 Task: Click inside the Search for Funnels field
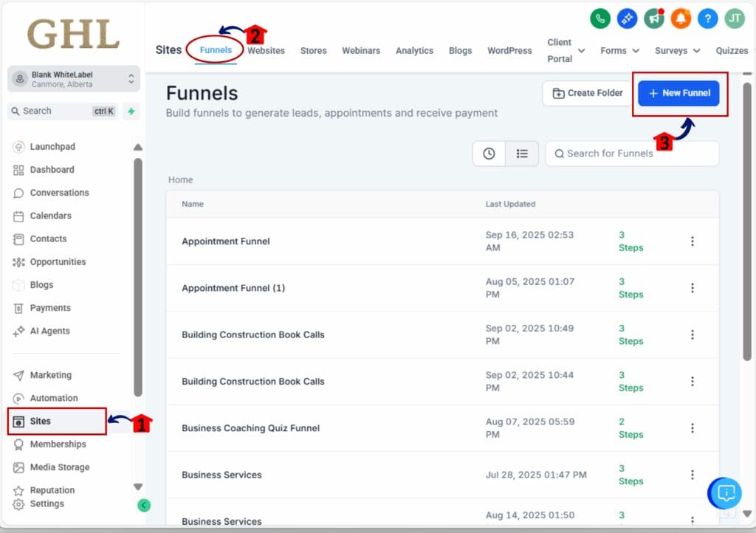tap(632, 154)
